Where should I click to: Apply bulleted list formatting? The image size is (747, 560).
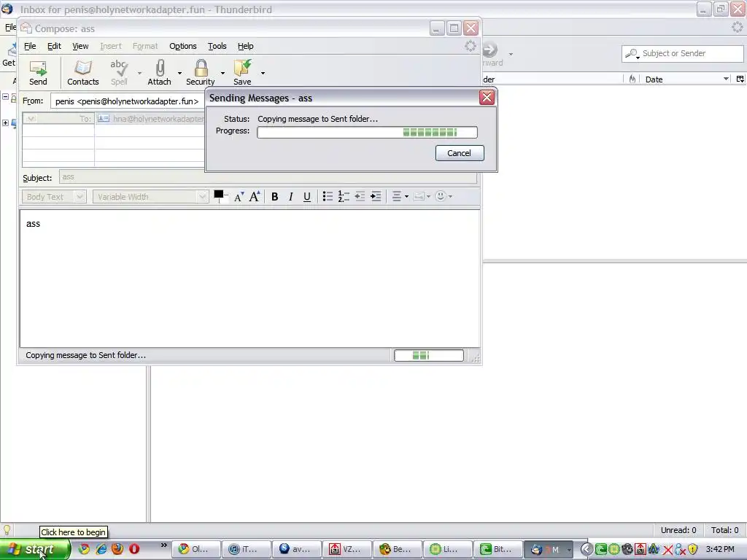click(328, 196)
